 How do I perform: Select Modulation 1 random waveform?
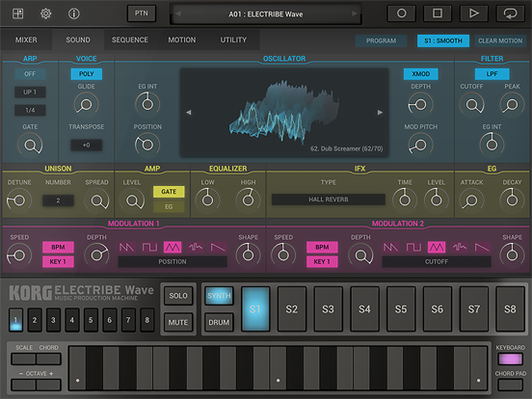click(196, 248)
